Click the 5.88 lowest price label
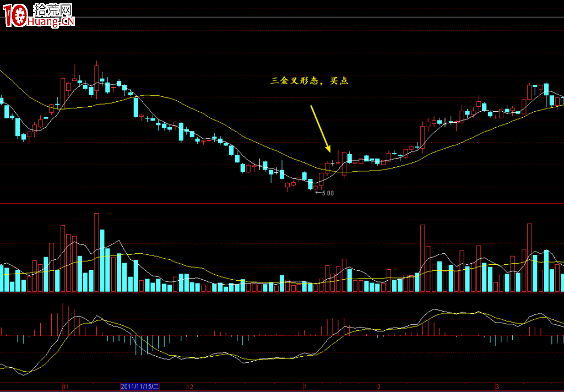This screenshot has width=564, height=392. point(328,193)
